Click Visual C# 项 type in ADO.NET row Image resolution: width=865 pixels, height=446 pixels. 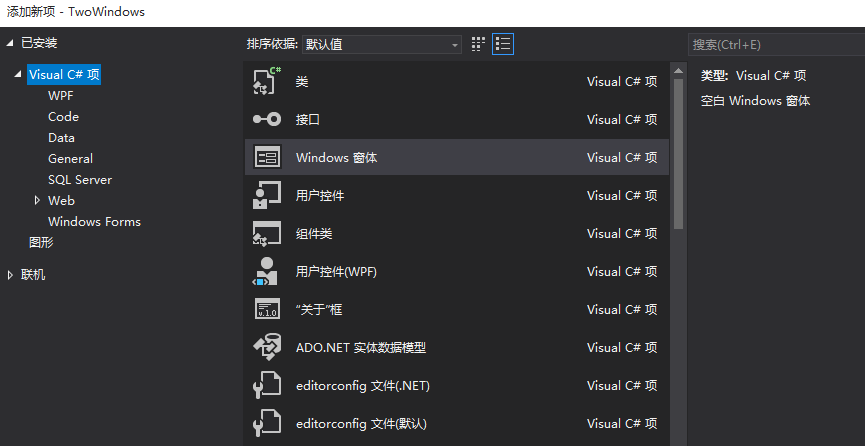pyautogui.click(x=622, y=348)
